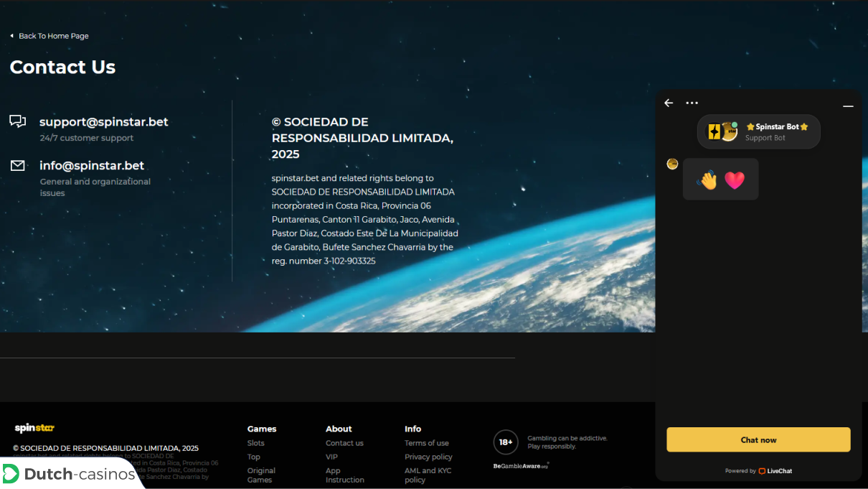Click the LiveChat logo in widget footer
The height and width of the screenshot is (489, 868).
click(775, 471)
